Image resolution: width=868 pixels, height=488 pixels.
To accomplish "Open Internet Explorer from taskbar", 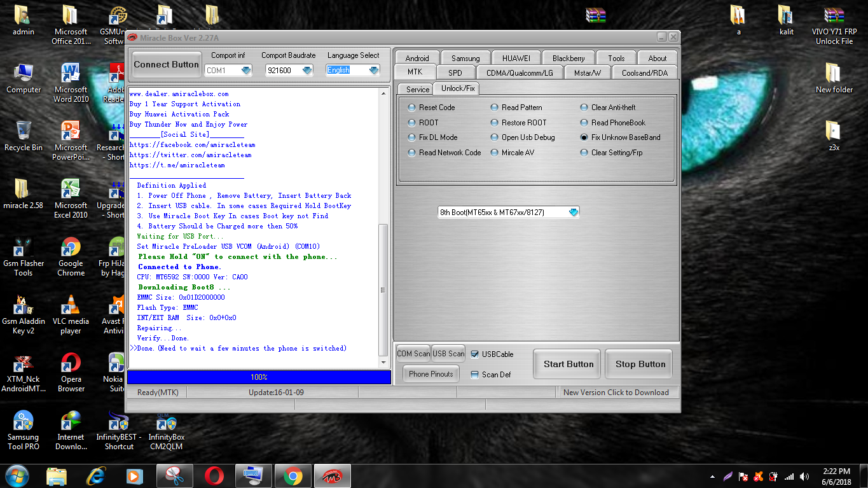I will [x=96, y=476].
